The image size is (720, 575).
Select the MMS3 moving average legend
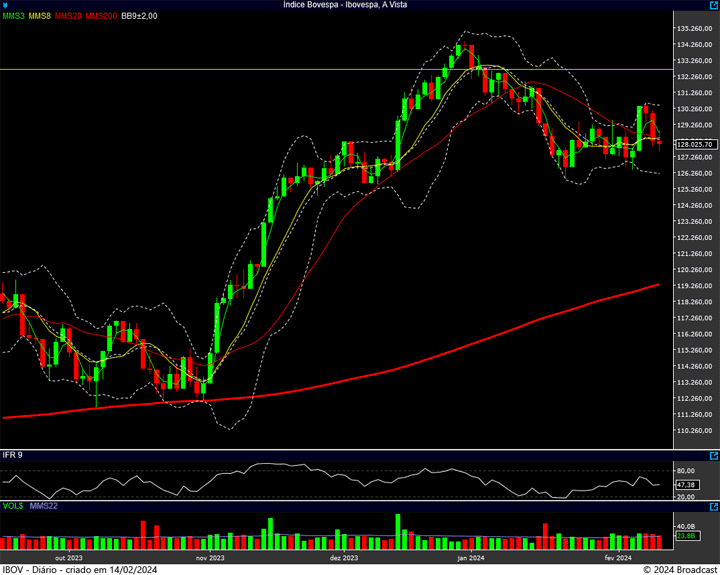(x=14, y=16)
